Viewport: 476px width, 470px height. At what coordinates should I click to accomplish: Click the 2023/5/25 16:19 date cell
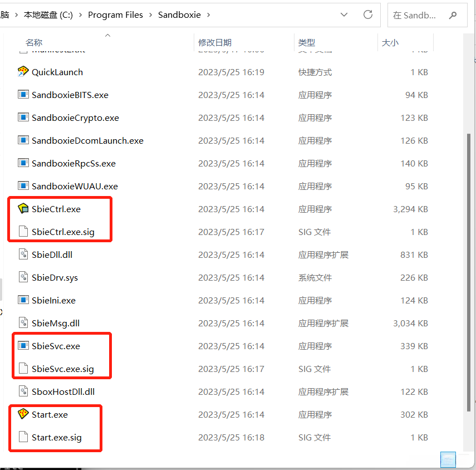point(232,72)
